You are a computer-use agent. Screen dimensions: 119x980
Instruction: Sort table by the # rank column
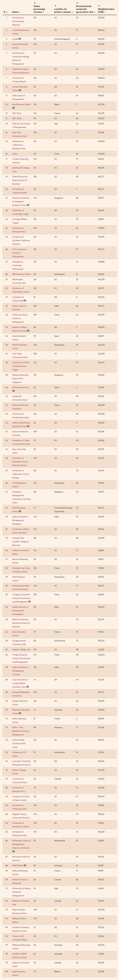coord(7,12)
